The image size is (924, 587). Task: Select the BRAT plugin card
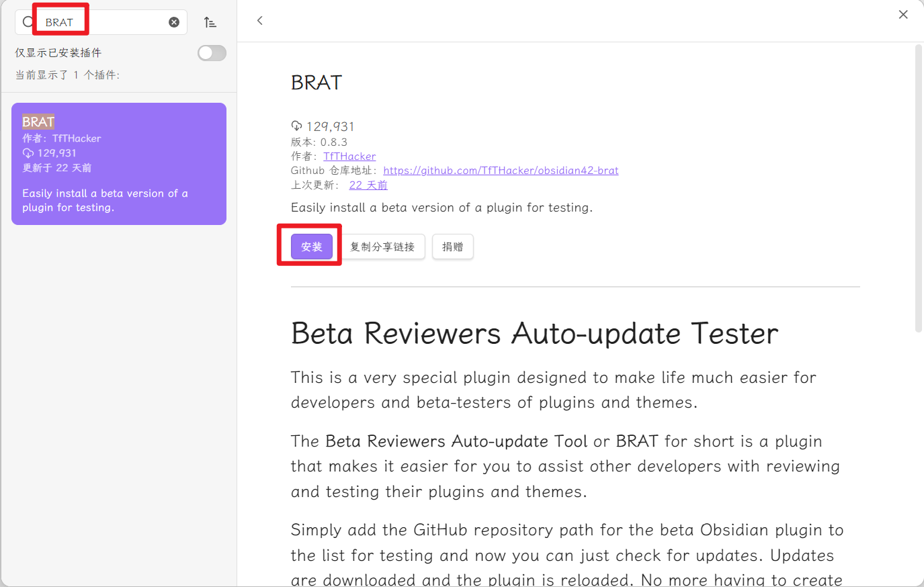coord(119,164)
